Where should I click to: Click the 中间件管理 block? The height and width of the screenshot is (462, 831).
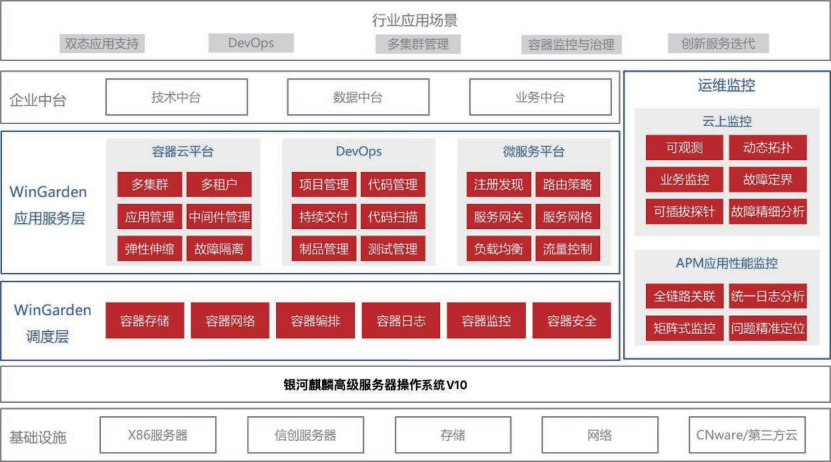pyautogui.click(x=219, y=217)
